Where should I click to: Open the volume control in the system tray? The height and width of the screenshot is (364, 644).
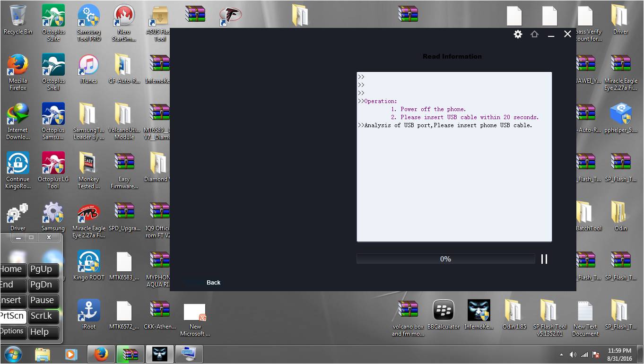click(573, 355)
